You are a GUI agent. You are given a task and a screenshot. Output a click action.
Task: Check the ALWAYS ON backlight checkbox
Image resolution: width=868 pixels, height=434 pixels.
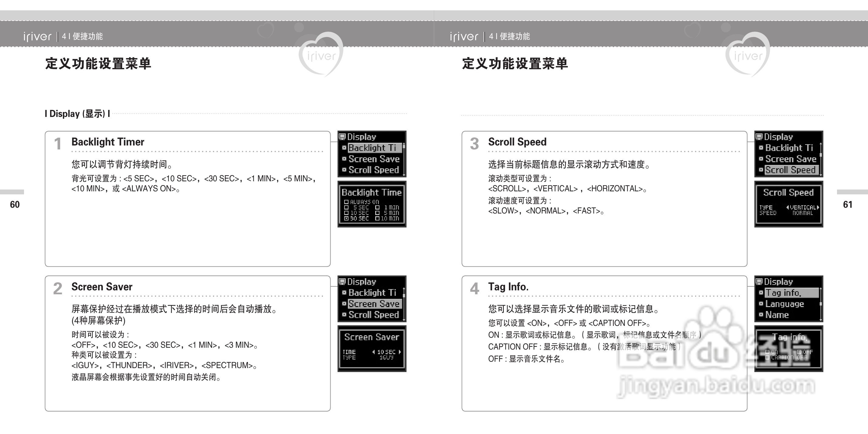346,202
